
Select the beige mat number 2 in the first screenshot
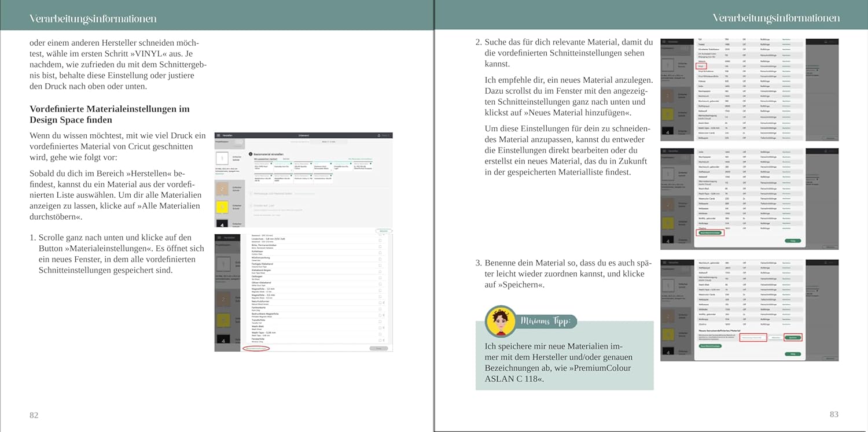222,189
